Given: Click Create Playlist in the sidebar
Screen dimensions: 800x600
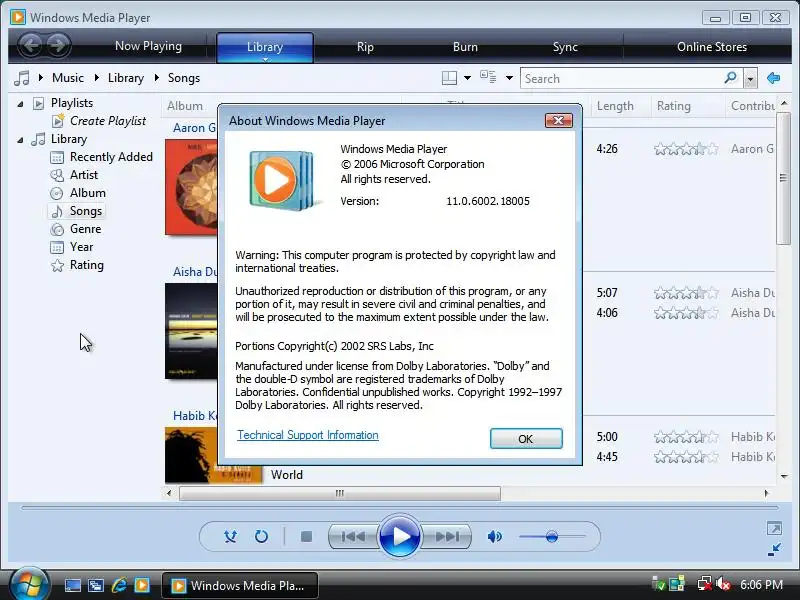Looking at the screenshot, I should (x=108, y=121).
